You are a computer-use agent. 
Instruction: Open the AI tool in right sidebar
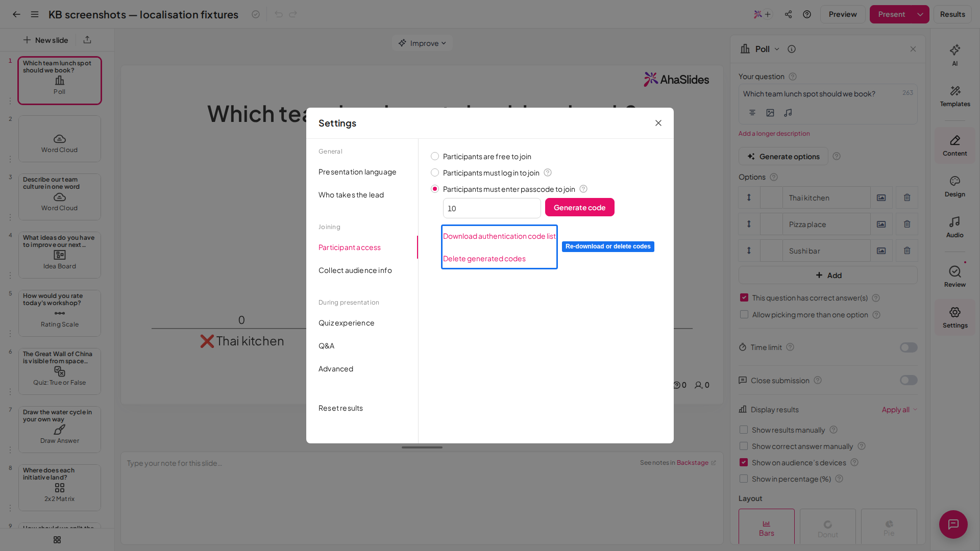955,55
